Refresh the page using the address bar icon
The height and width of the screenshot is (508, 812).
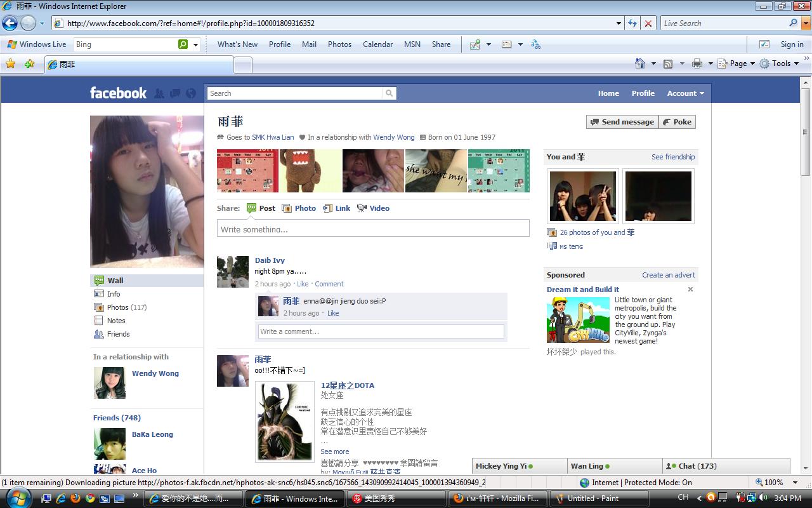(632, 23)
